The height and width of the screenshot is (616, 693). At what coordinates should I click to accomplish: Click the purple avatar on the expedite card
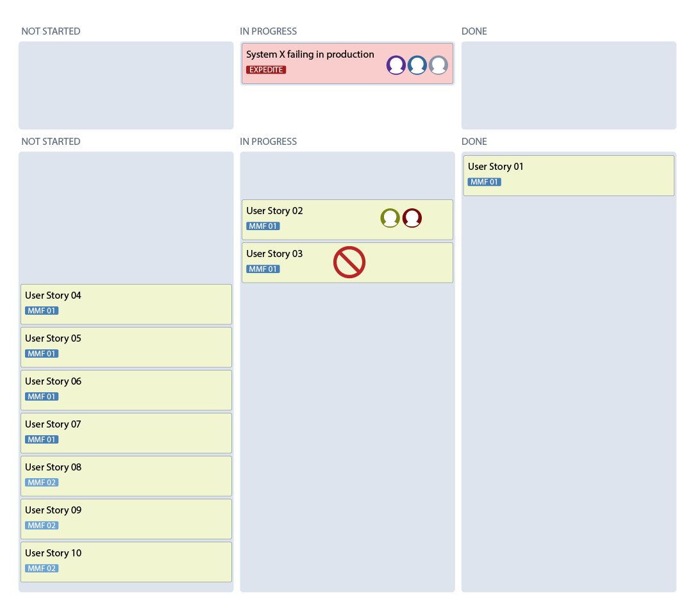(x=396, y=65)
